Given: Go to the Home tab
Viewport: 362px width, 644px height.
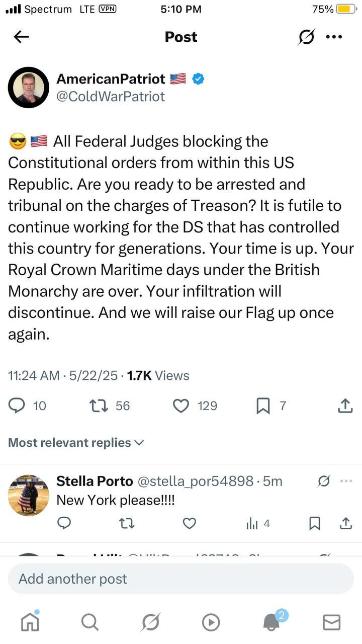Looking at the screenshot, I should [x=30, y=622].
